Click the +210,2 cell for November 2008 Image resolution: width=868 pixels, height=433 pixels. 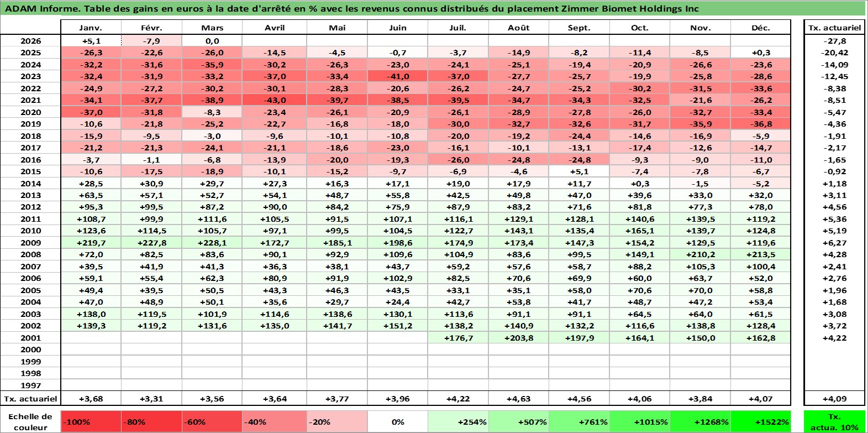tap(700, 254)
